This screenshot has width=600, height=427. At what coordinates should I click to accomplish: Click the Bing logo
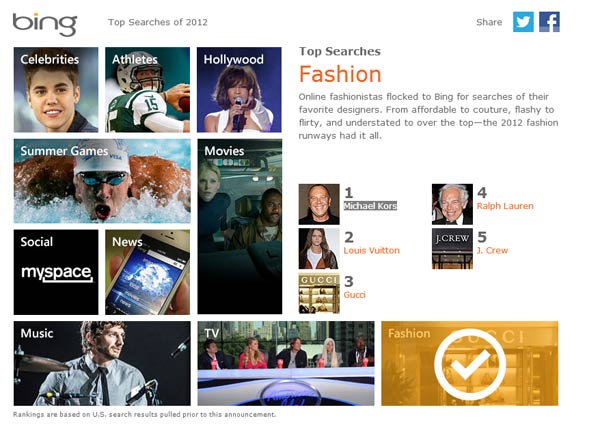(x=45, y=24)
